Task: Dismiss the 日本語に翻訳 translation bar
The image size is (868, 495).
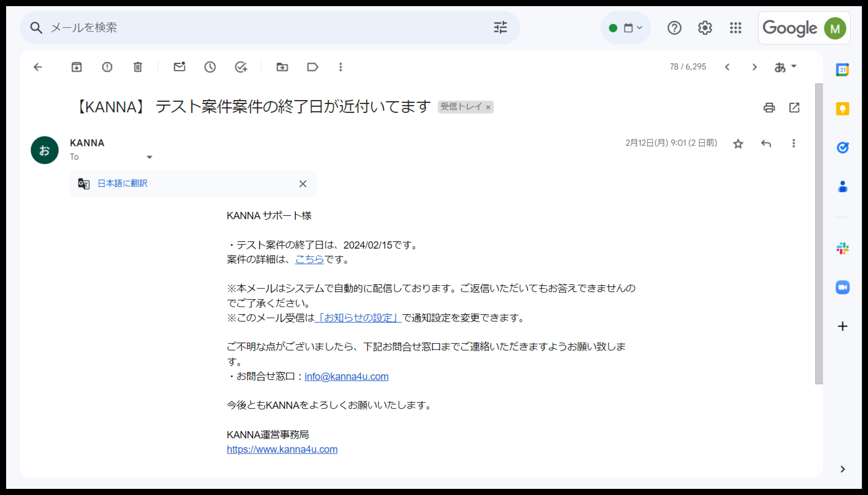Action: (303, 184)
